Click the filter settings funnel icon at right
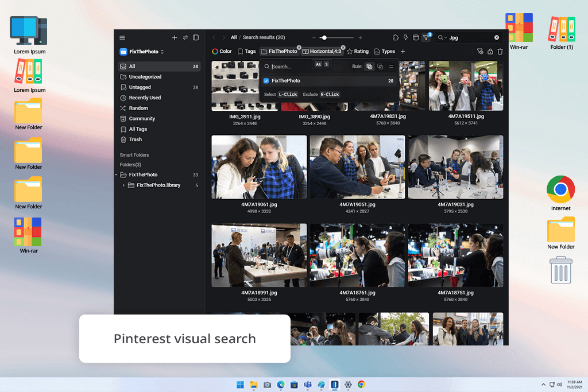This screenshot has width=588, height=392. coord(480,51)
